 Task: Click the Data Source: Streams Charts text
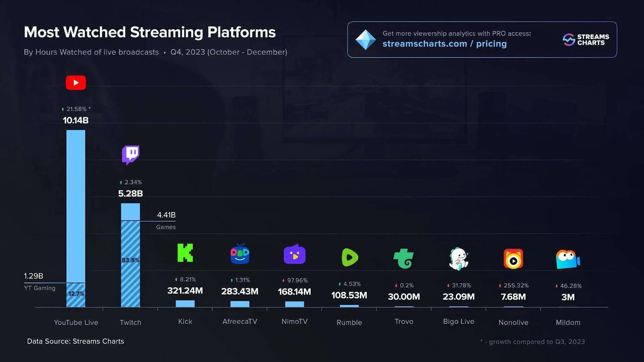coord(76,341)
